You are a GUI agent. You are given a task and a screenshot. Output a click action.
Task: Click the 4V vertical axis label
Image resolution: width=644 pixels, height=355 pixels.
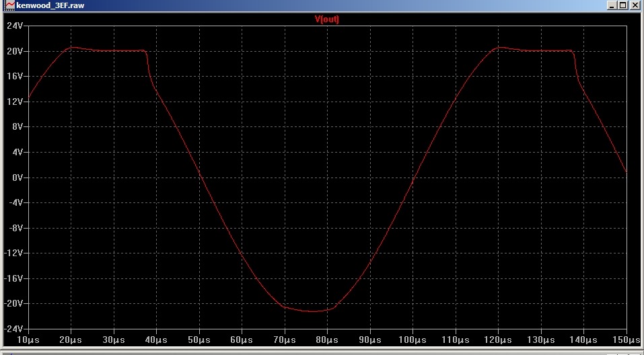tap(17, 152)
